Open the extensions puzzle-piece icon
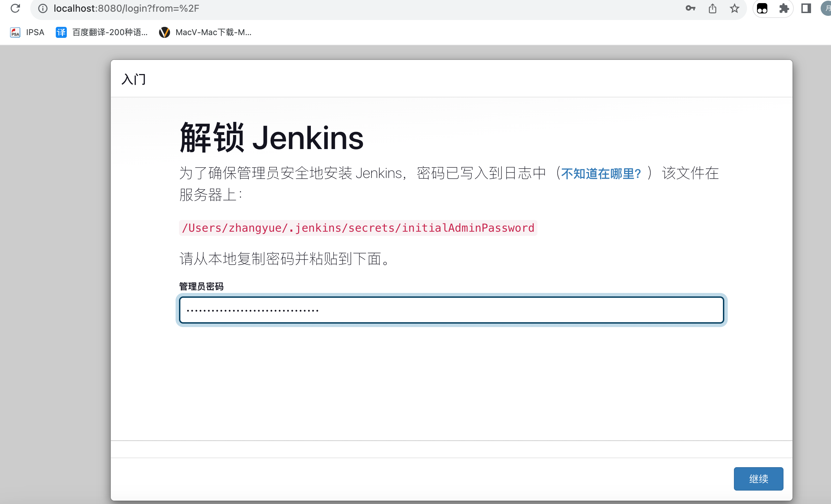The image size is (831, 504). tap(784, 8)
